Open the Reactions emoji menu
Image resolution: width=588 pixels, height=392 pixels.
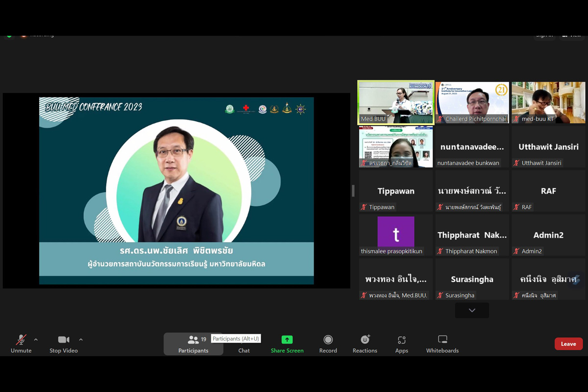pyautogui.click(x=365, y=344)
